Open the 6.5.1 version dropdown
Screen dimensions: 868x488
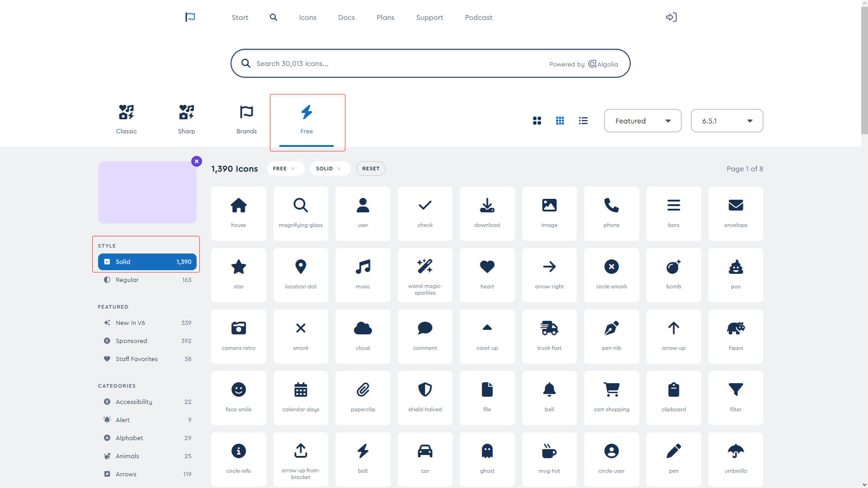726,121
